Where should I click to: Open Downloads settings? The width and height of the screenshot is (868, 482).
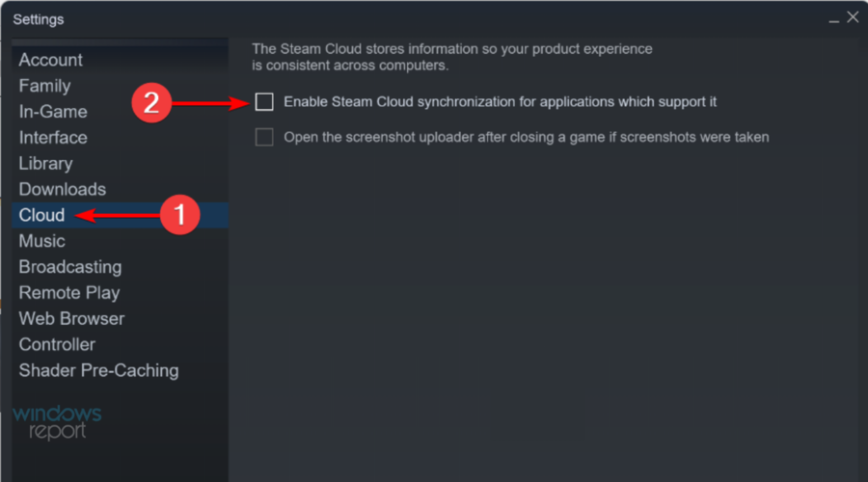(62, 189)
